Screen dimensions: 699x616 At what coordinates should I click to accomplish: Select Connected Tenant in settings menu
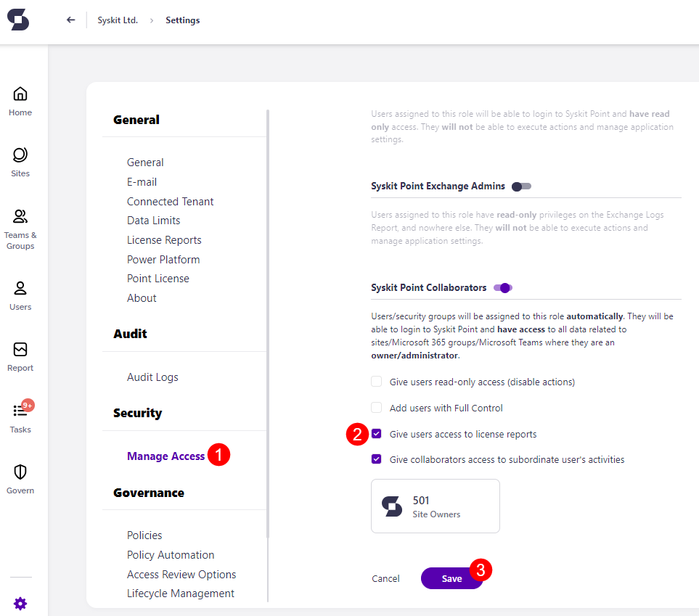pos(170,201)
